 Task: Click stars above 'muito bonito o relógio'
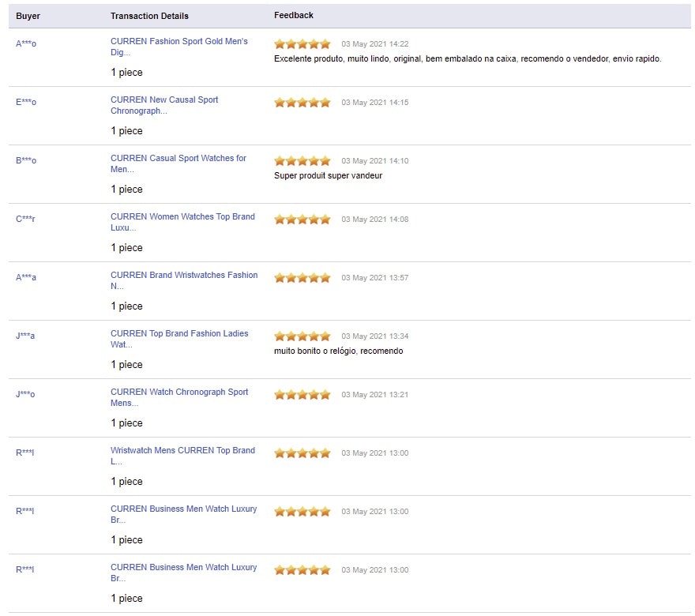click(302, 336)
